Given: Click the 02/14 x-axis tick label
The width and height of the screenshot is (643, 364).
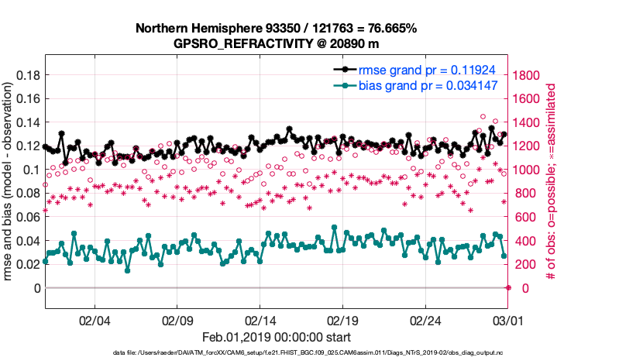Looking at the screenshot, I should point(260,321).
